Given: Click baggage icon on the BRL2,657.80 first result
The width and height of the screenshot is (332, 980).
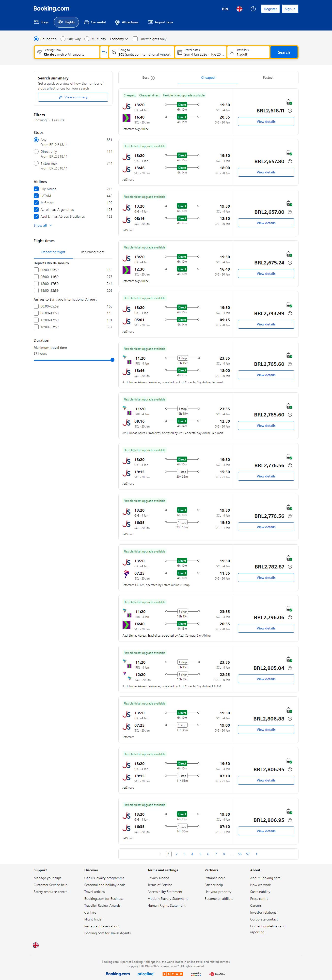Looking at the screenshot, I should tap(289, 153).
